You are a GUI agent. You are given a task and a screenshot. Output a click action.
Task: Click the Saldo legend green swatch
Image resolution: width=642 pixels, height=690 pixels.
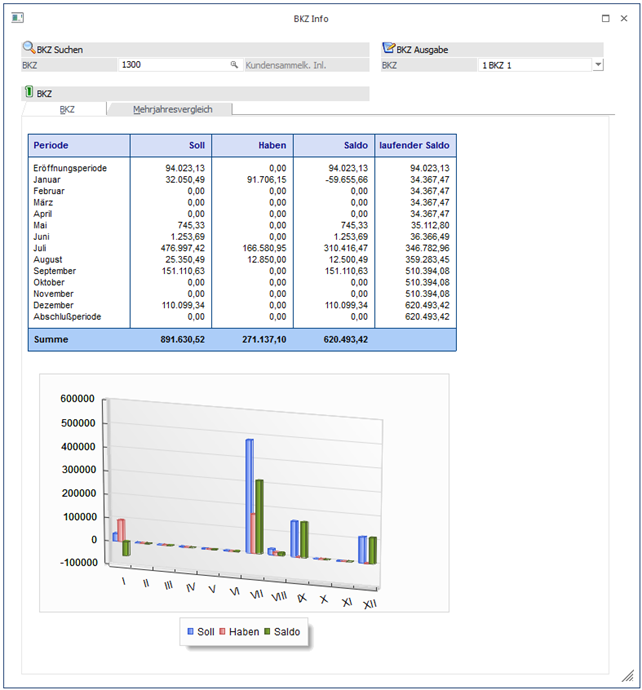(x=265, y=632)
